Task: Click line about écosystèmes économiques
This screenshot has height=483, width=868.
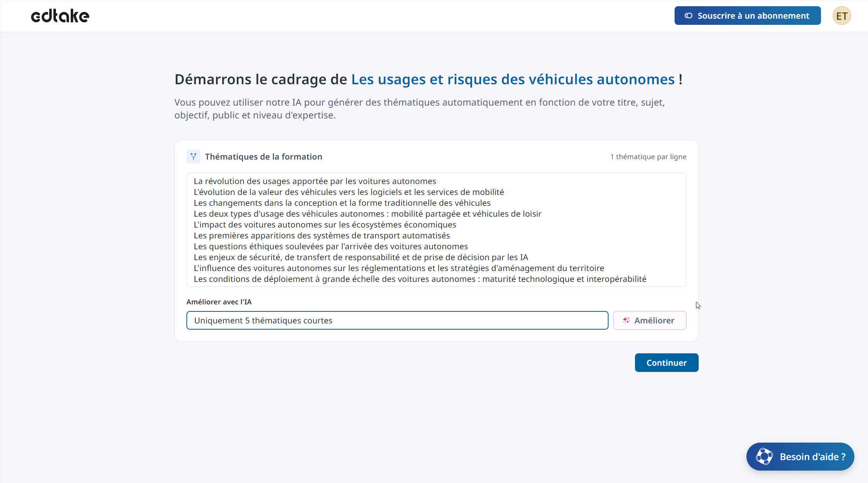Action: point(325,225)
